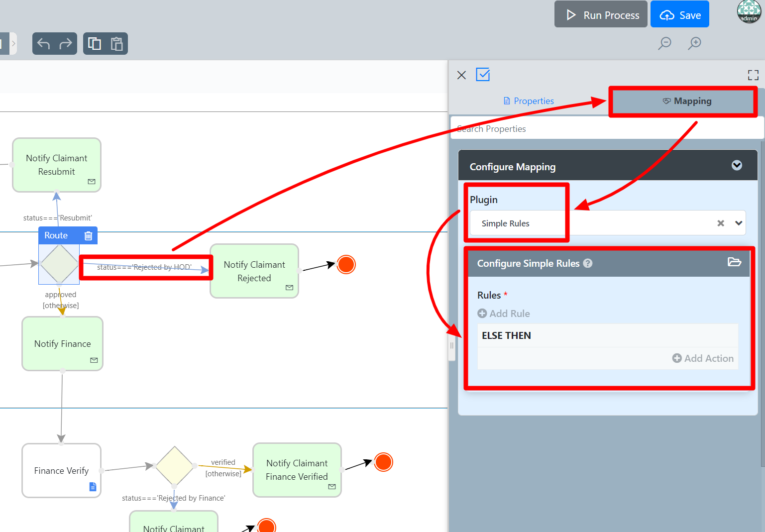Select the Notify Claimant Rejected activity

pos(254,271)
